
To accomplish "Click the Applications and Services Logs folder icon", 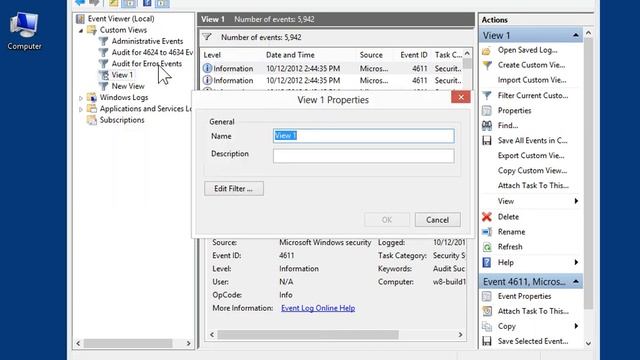I will [x=92, y=109].
